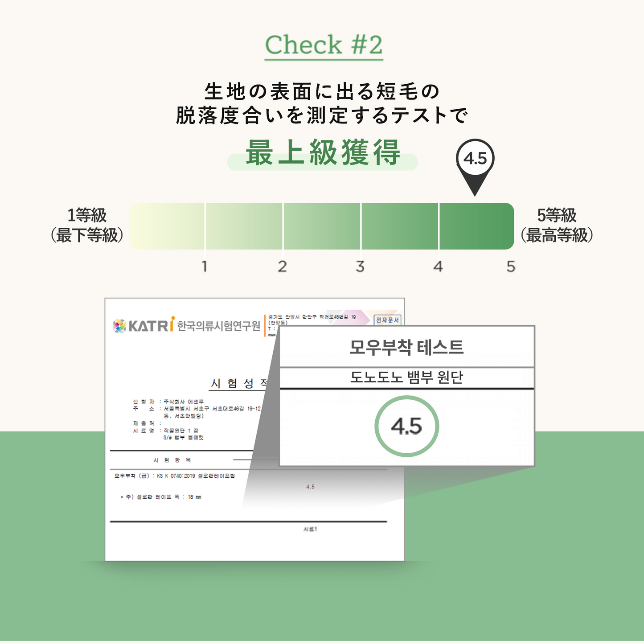This screenshot has width=644, height=644.
Task: Click the 5等級 (最高等級) label
Action: click(x=557, y=225)
